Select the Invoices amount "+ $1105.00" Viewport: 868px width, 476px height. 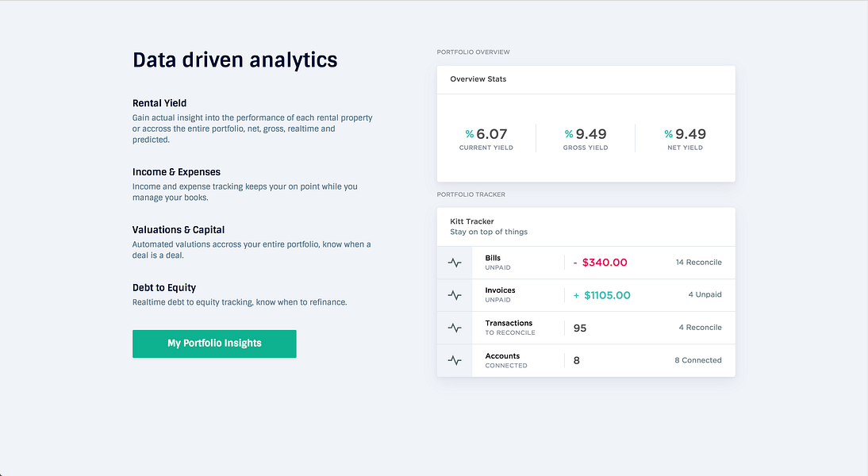tap(601, 296)
